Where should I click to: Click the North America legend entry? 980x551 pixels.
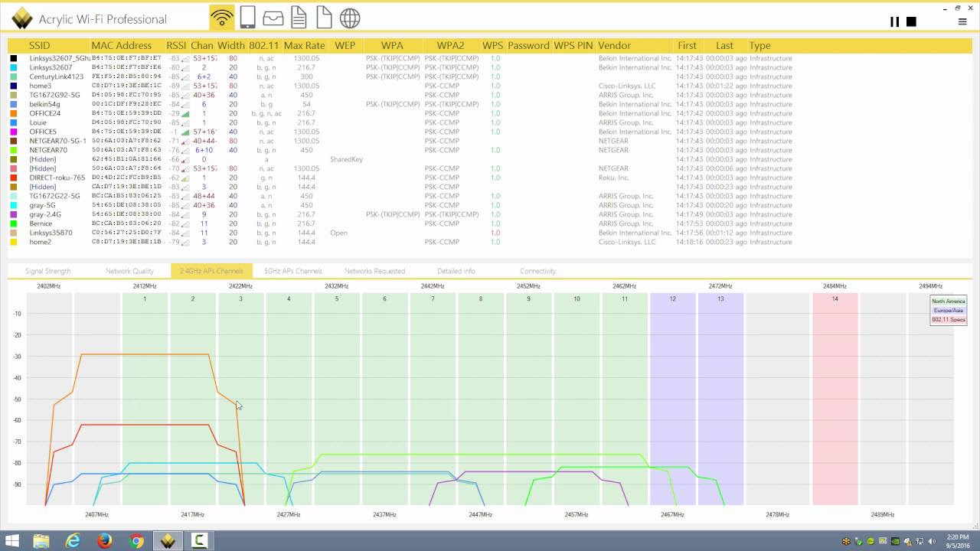click(949, 302)
